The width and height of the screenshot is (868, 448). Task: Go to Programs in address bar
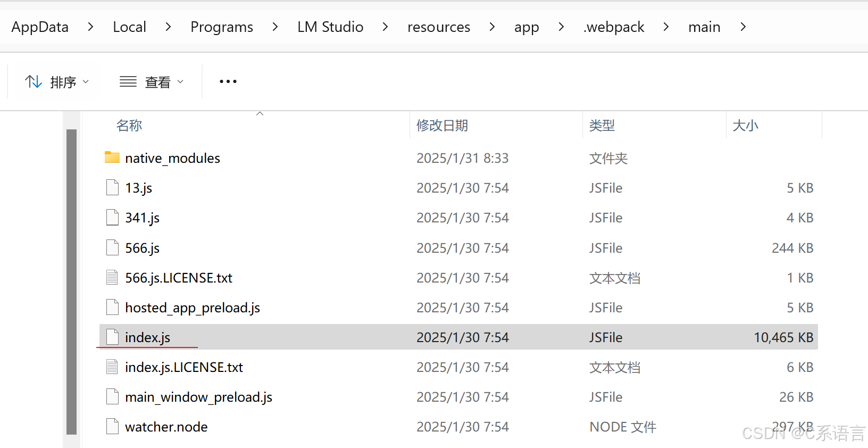click(x=222, y=27)
